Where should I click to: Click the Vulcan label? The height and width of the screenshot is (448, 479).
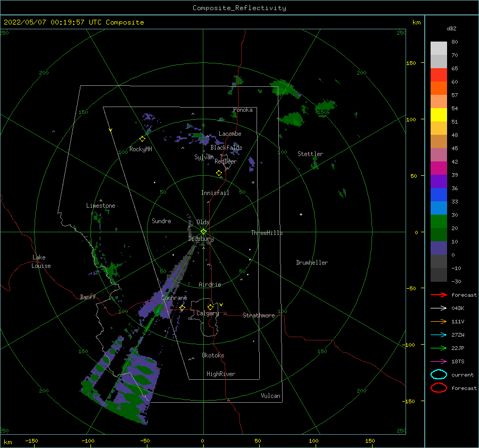coord(270,396)
